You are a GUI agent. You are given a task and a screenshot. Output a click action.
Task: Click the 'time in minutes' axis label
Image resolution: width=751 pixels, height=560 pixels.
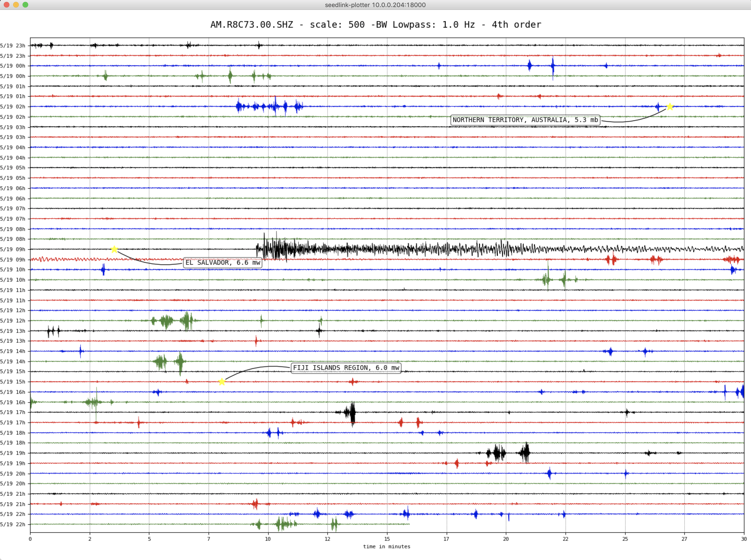tap(387, 546)
